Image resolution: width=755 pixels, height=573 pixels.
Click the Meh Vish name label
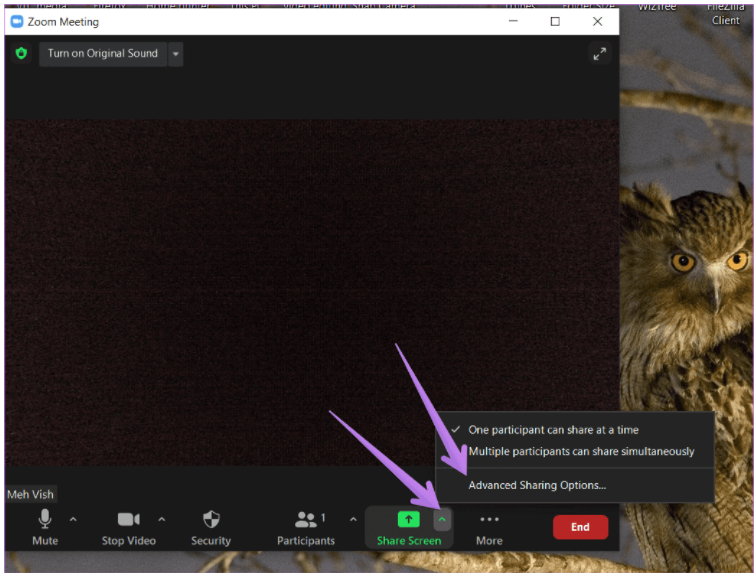(x=30, y=495)
